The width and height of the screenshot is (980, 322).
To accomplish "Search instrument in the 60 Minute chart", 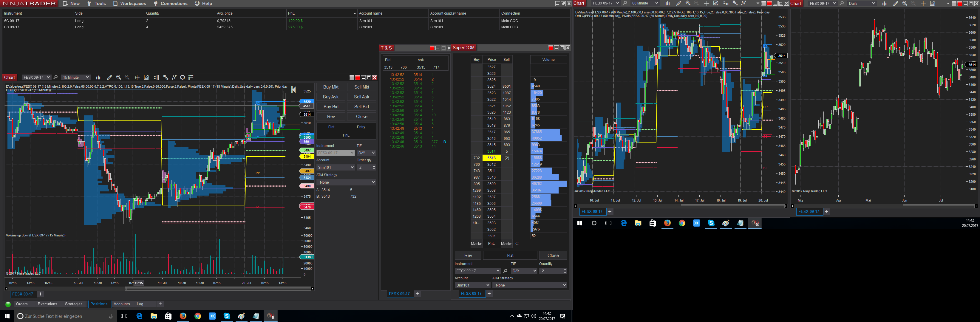I will coord(625,3).
